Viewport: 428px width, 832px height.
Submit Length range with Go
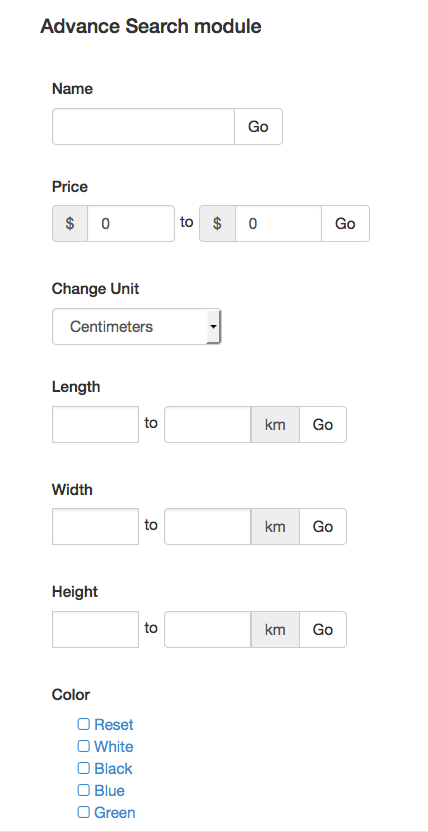323,424
